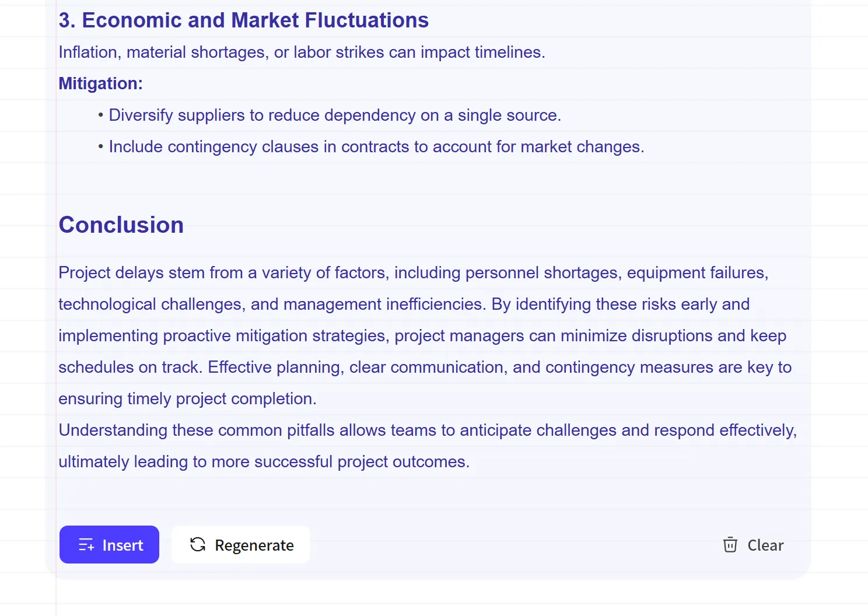Click the circular arrows regenerate icon
868x616 pixels.
click(x=198, y=544)
